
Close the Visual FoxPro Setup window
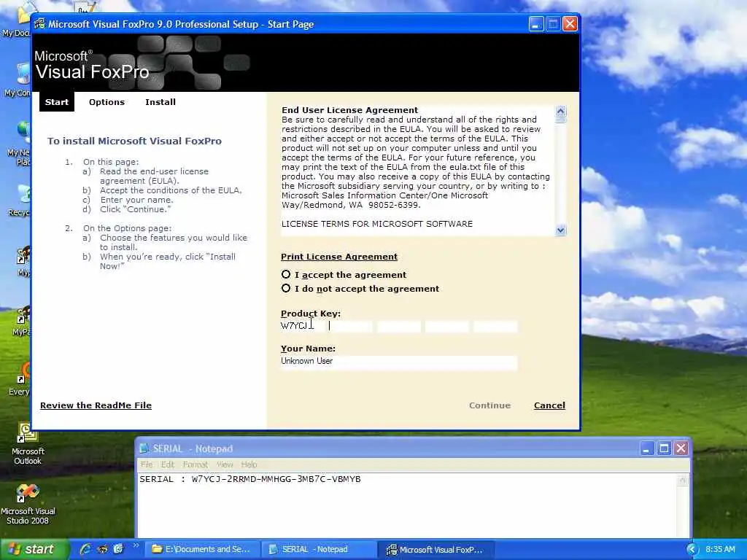pos(570,24)
